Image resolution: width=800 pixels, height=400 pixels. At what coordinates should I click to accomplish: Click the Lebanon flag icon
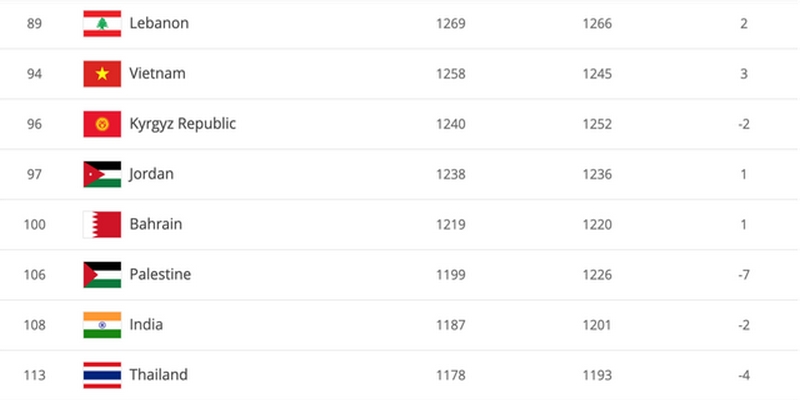point(102,23)
